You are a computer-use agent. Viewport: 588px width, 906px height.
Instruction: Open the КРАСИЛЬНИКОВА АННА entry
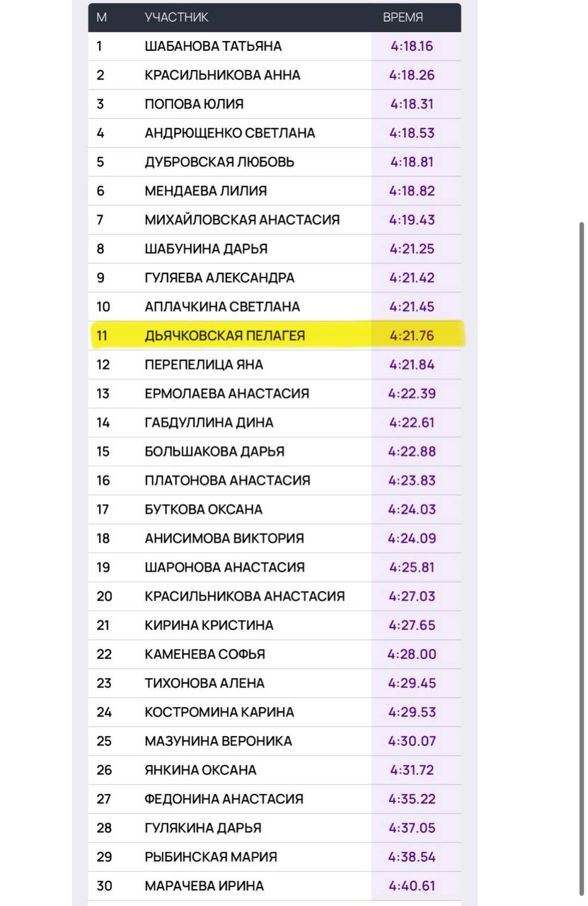click(222, 75)
